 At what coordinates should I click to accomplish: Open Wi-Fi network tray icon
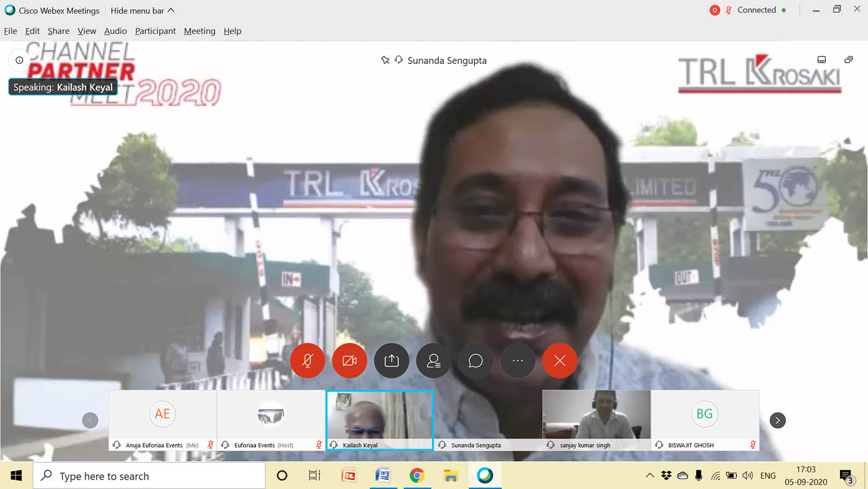pos(715,476)
